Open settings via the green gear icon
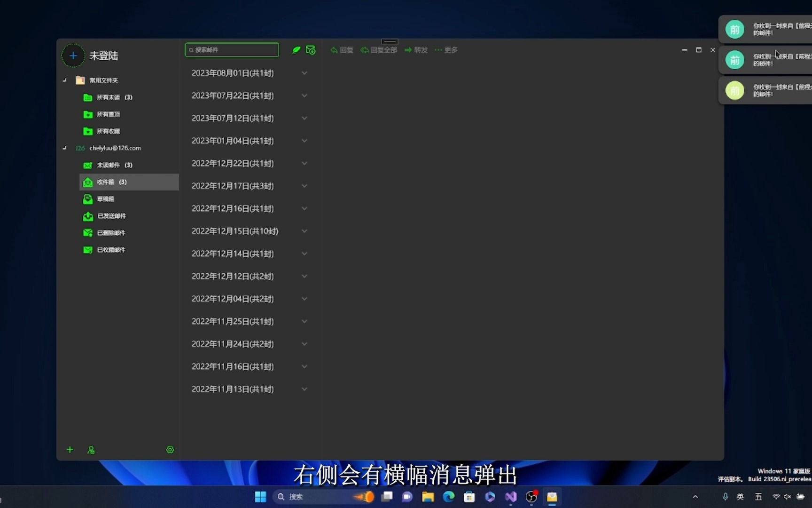Image resolution: width=812 pixels, height=508 pixels. 170,450
